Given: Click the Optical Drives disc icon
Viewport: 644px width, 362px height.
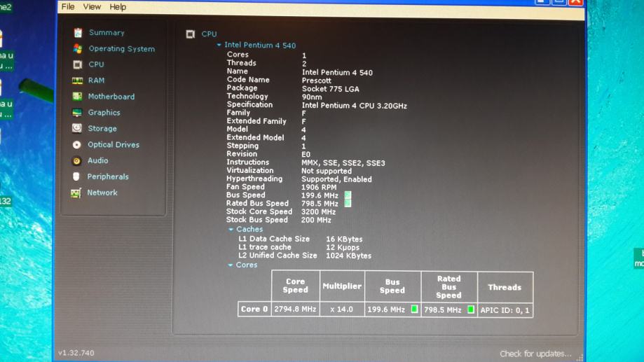Looking at the screenshot, I should click(77, 144).
